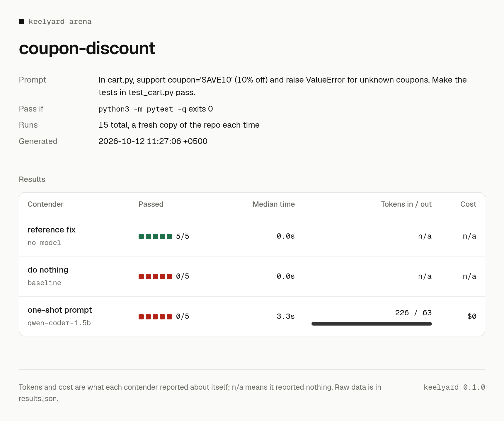Click the token usage bar for qwen-coder-1.5b

tap(372, 324)
